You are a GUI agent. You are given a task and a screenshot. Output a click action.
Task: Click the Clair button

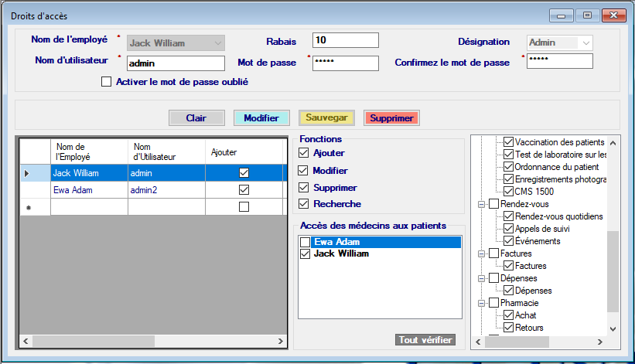coord(196,118)
